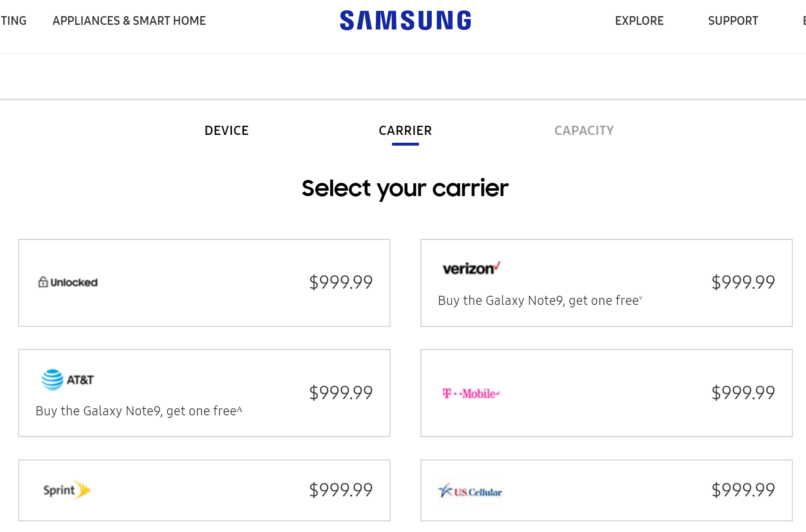Viewport: 806px width, 532px height.
Task: Click the AT&T globe logo
Action: click(x=53, y=379)
